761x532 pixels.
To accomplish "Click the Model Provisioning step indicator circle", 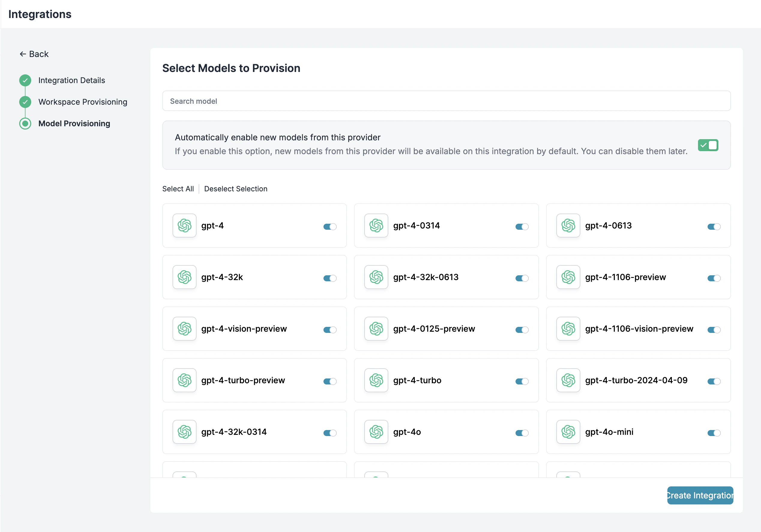I will 25,124.
